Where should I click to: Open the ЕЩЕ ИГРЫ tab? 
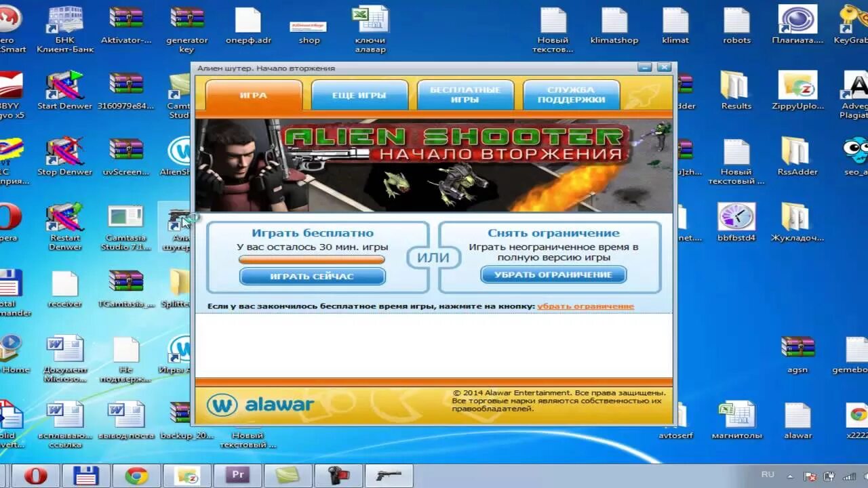click(x=359, y=95)
